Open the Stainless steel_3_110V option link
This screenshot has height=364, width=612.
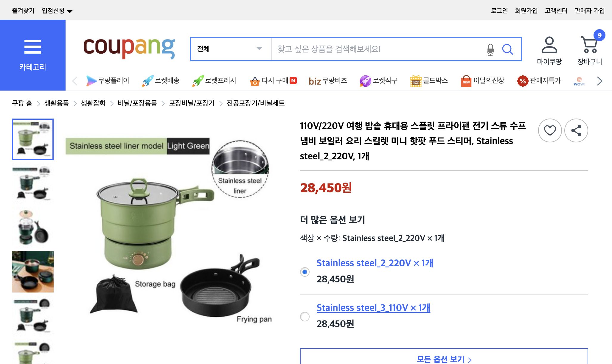click(374, 307)
